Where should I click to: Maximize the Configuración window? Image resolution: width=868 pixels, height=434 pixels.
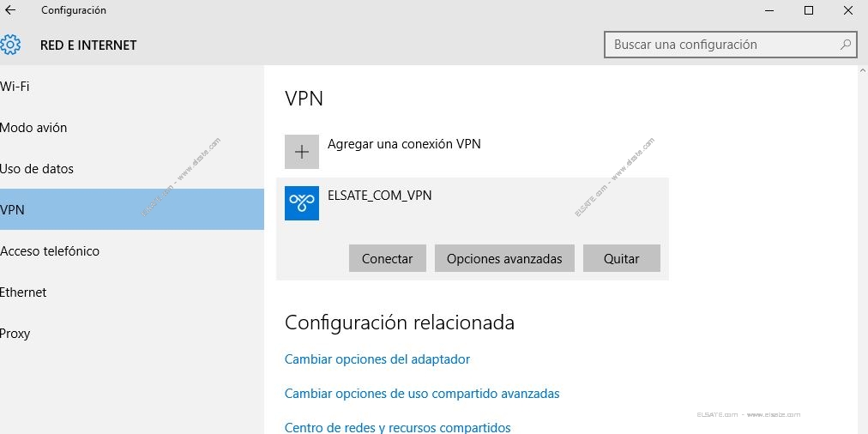[x=809, y=10]
